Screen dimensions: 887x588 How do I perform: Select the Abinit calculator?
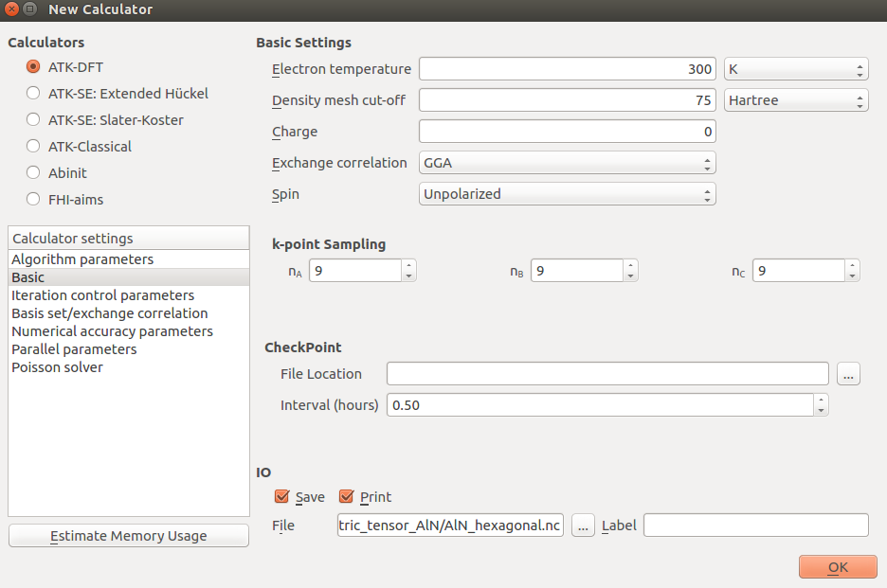click(x=33, y=172)
